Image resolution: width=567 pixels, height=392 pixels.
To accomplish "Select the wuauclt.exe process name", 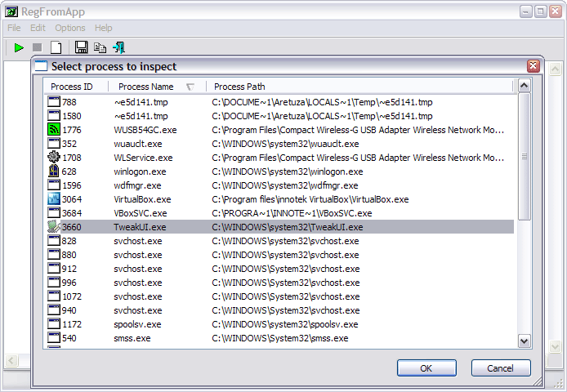I will click(138, 144).
